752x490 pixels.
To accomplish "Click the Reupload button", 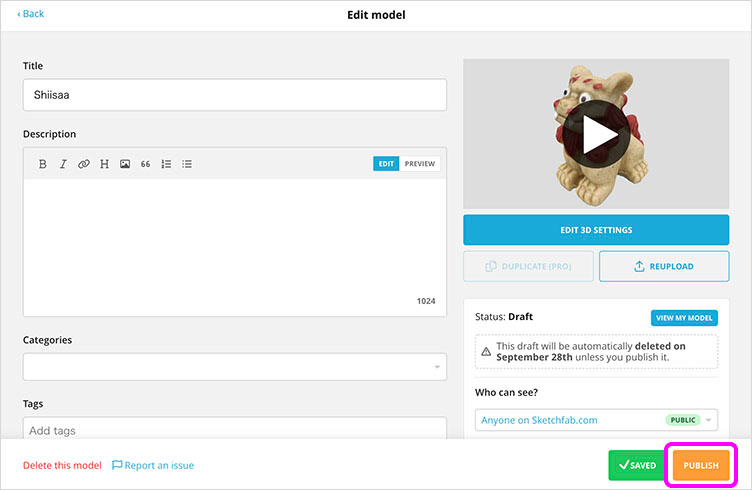I will coord(664,267).
